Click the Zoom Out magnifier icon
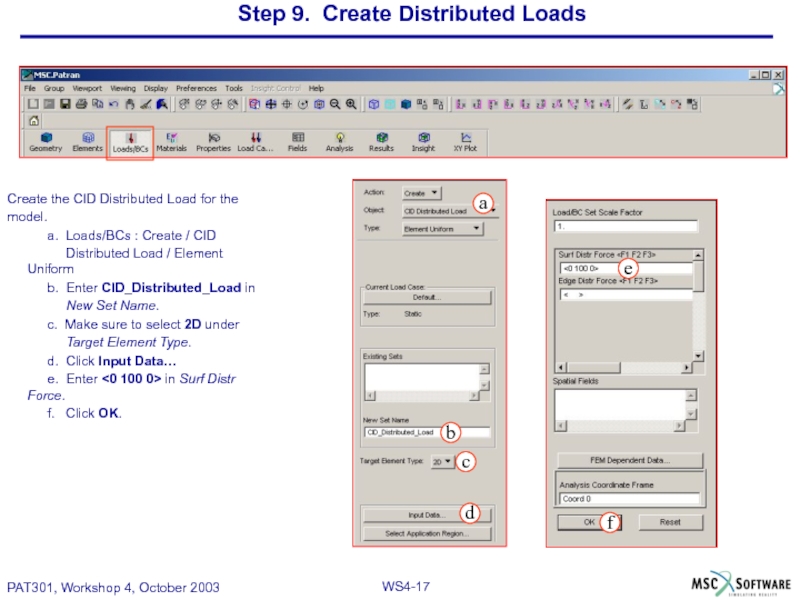Viewport: 800px width, 600px height. (x=335, y=104)
